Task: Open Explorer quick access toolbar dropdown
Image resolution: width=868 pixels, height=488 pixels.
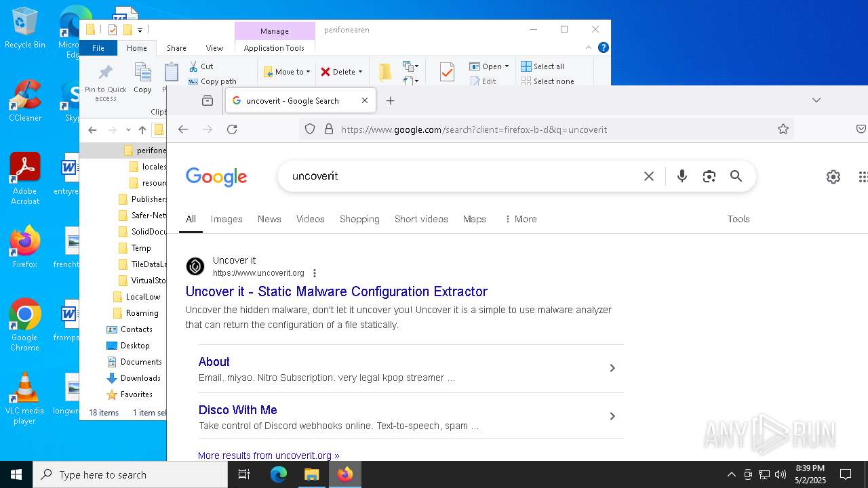Action: pos(140,30)
